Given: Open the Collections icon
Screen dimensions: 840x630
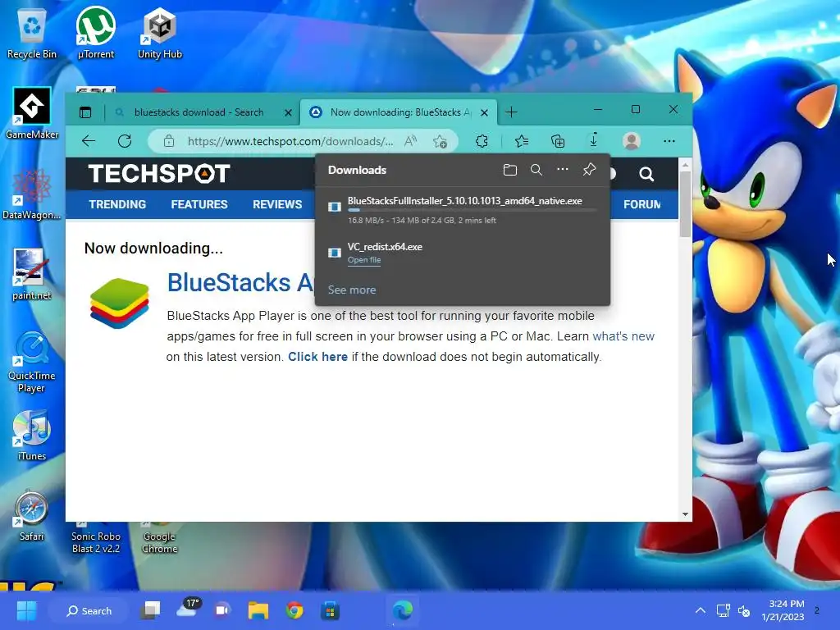Looking at the screenshot, I should click(x=558, y=141).
